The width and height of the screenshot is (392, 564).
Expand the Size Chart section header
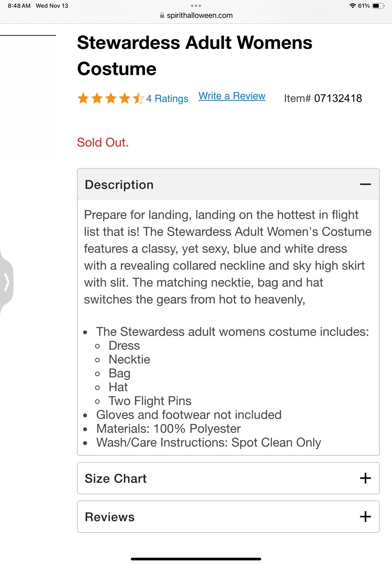228,478
